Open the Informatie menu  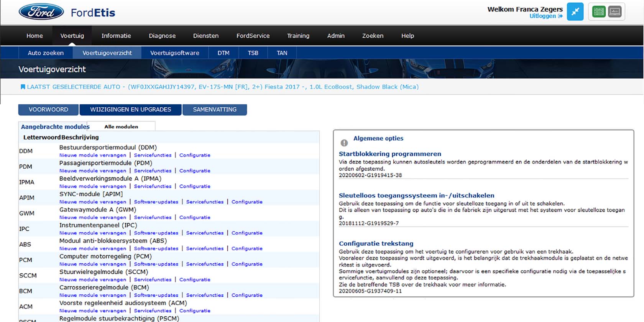click(x=116, y=36)
